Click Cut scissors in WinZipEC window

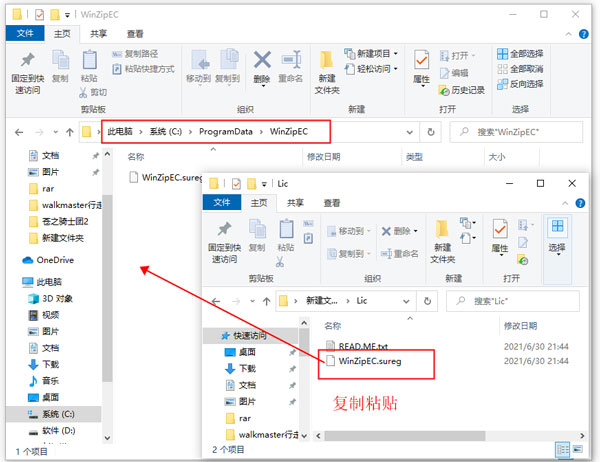93,92
